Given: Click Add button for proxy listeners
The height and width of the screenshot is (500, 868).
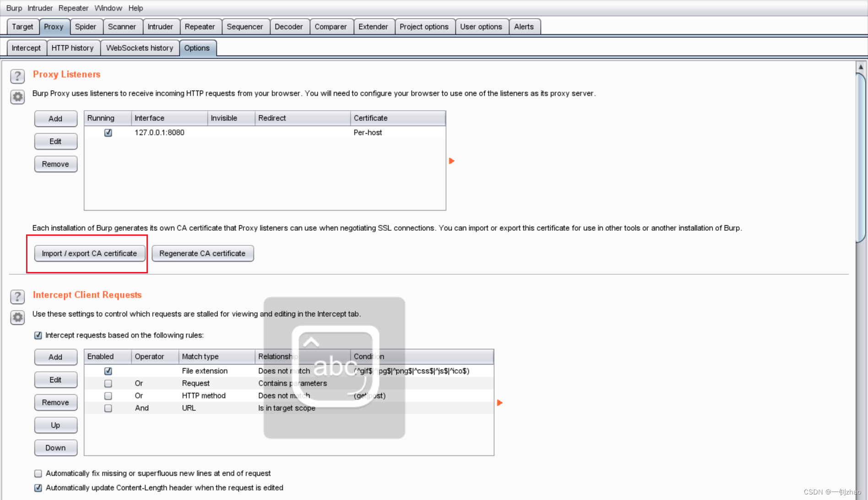Looking at the screenshot, I should pos(56,119).
